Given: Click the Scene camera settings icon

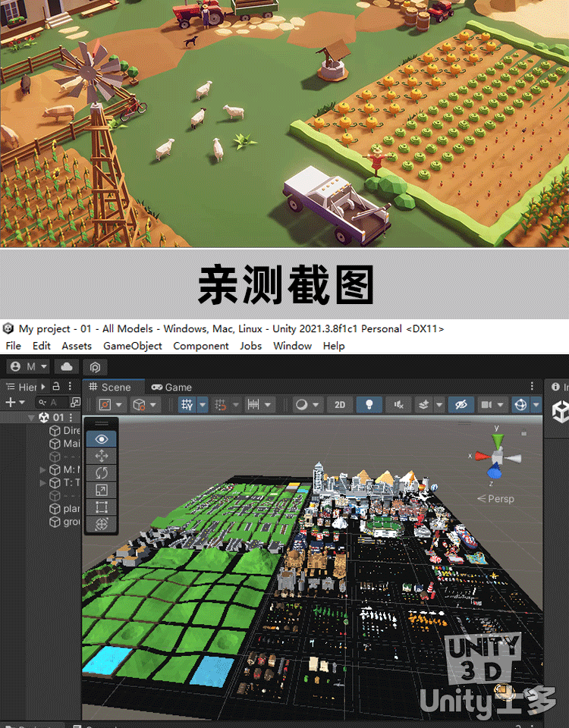Looking at the screenshot, I should coord(486,405).
